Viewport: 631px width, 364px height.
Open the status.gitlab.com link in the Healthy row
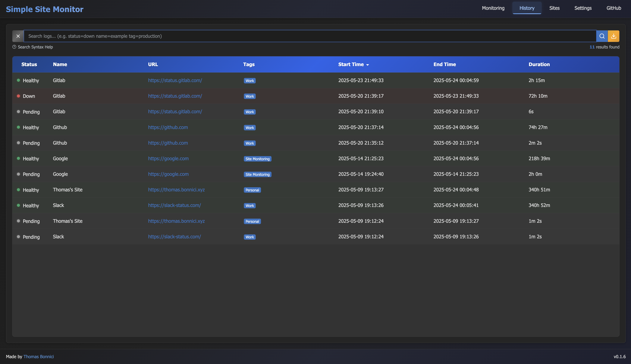(x=175, y=80)
